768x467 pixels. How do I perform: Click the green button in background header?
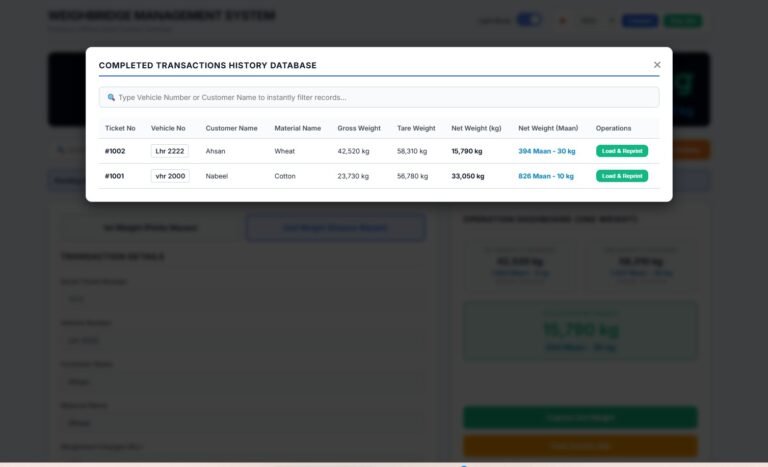click(x=683, y=21)
